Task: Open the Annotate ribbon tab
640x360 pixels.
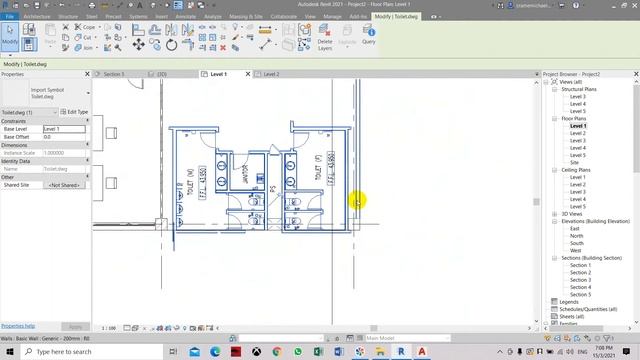Action: point(186,16)
